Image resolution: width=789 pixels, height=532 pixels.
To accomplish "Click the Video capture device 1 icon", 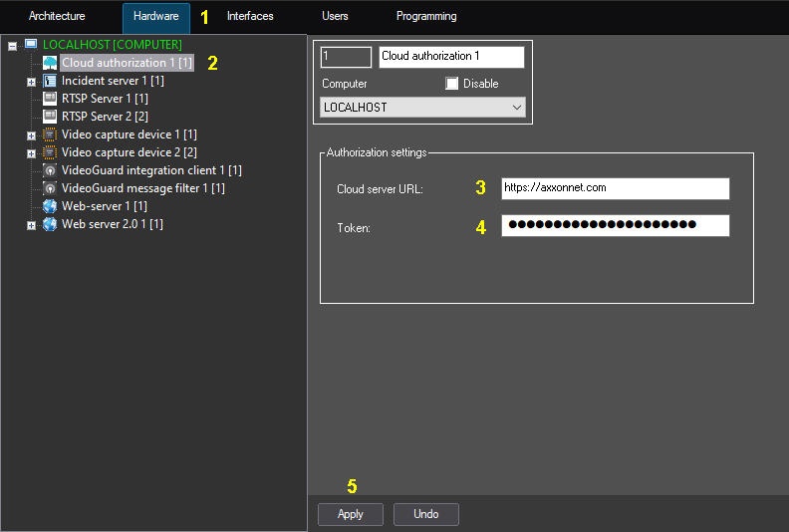I will pyautogui.click(x=50, y=134).
